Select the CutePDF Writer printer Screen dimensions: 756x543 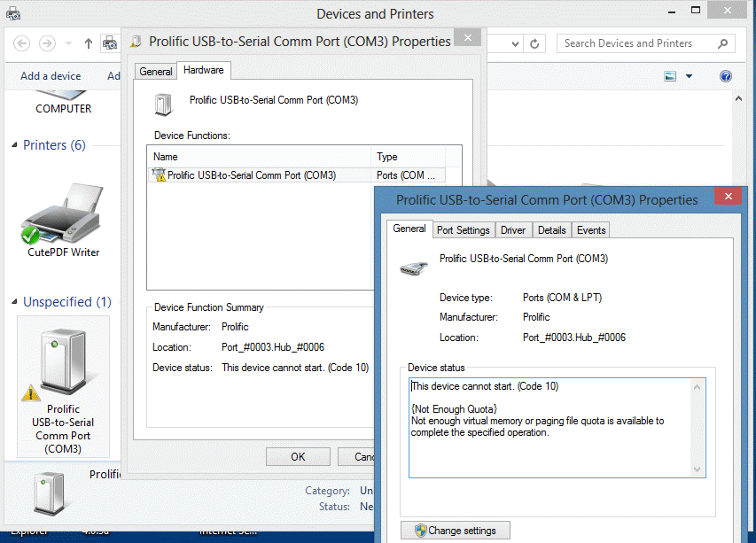63,221
